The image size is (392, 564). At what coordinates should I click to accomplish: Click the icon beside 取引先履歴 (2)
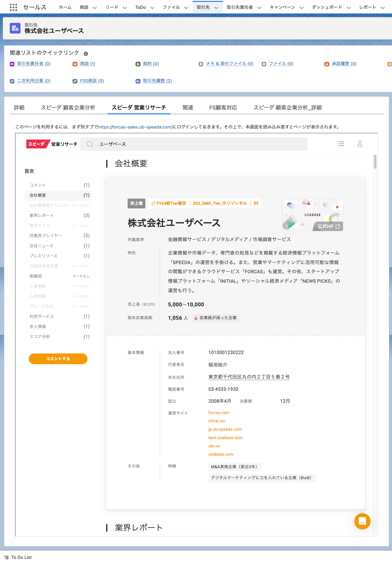[138, 81]
